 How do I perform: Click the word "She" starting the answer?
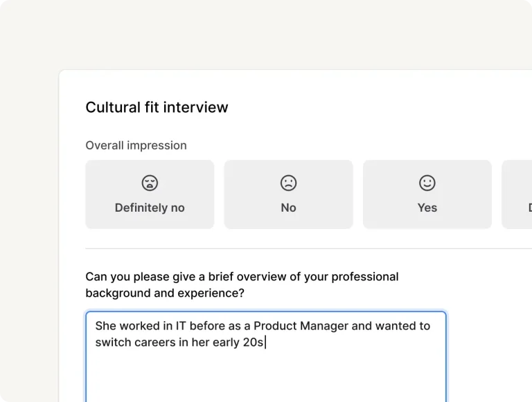(105, 326)
